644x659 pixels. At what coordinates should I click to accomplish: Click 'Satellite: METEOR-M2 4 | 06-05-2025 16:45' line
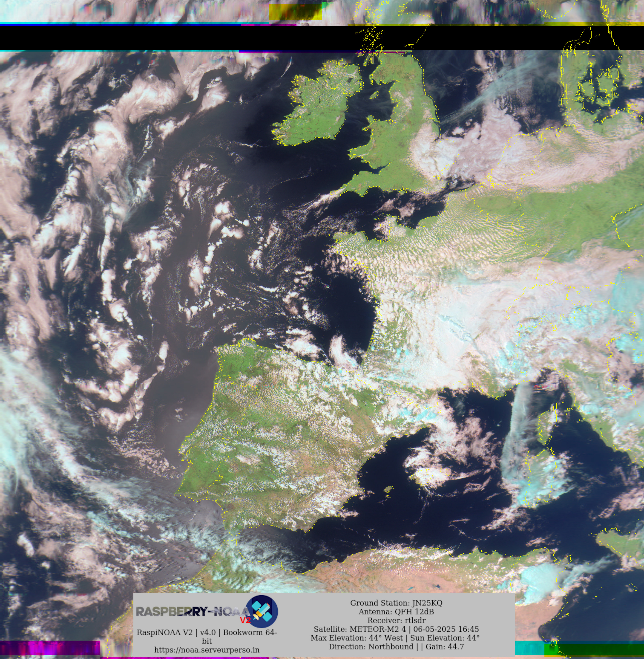[396, 629]
